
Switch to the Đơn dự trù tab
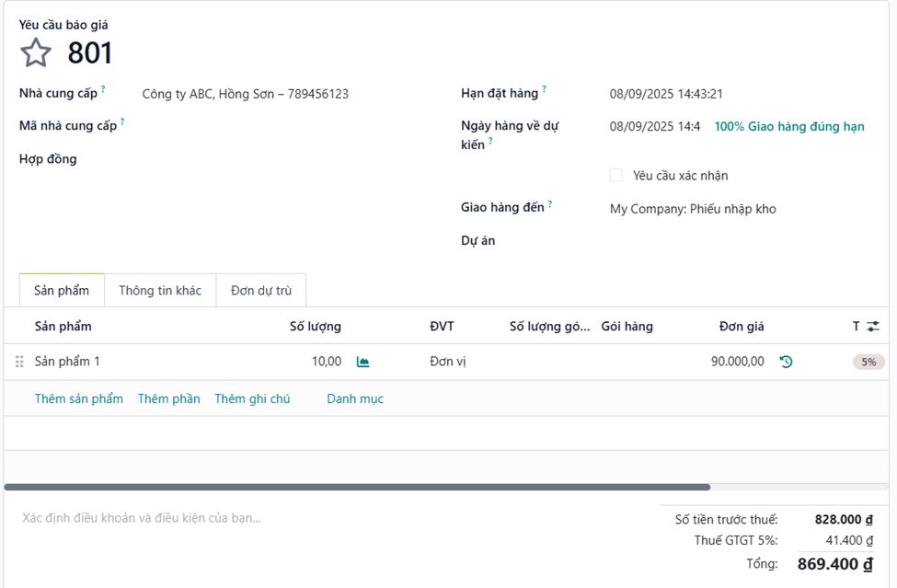[x=261, y=291]
